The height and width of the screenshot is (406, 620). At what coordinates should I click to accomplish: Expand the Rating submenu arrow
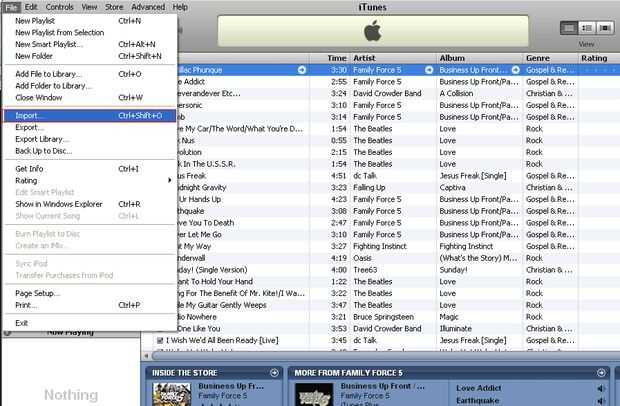pos(170,180)
